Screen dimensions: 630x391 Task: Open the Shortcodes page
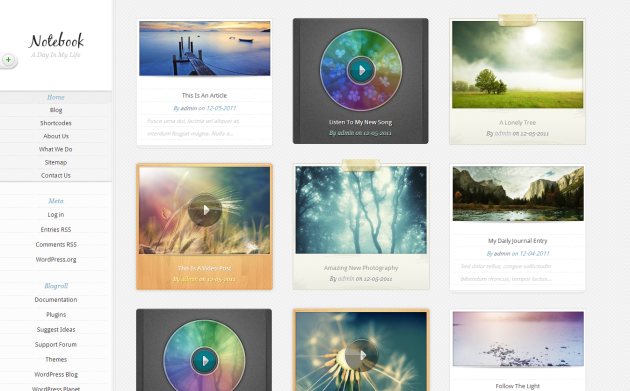[56, 123]
